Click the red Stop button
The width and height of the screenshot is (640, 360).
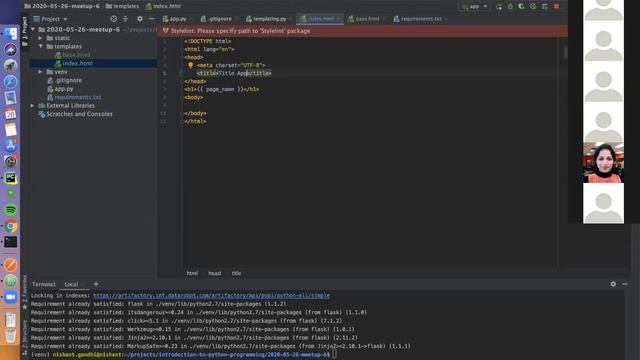point(556,7)
